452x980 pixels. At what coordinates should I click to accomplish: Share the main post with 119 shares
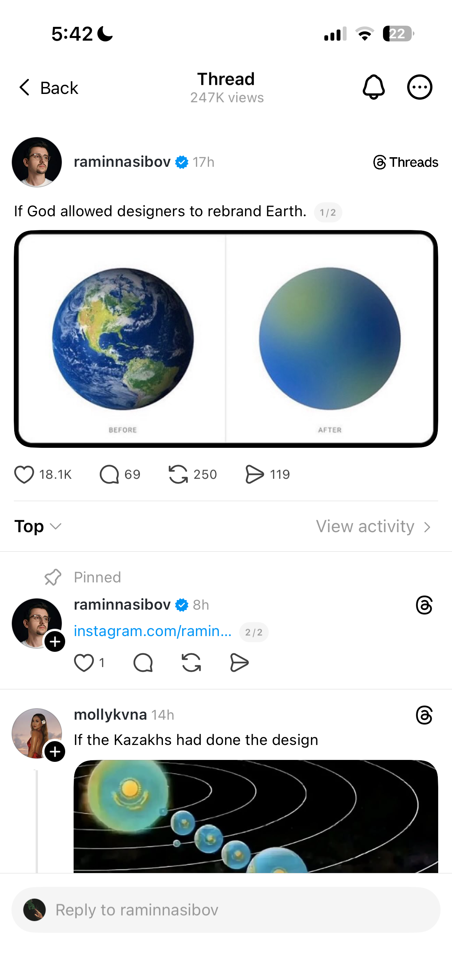(x=255, y=474)
